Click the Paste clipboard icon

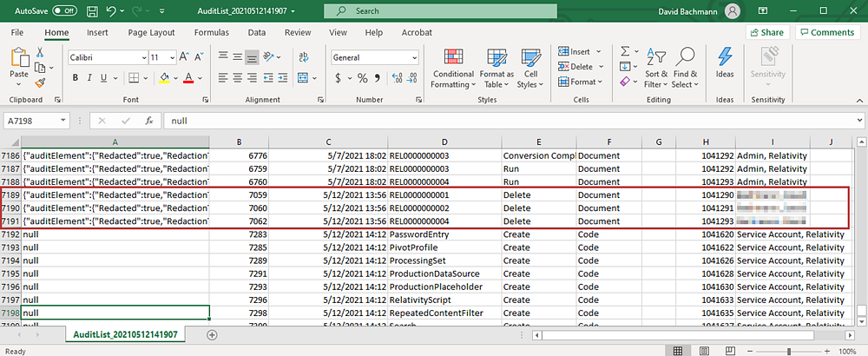(19, 57)
